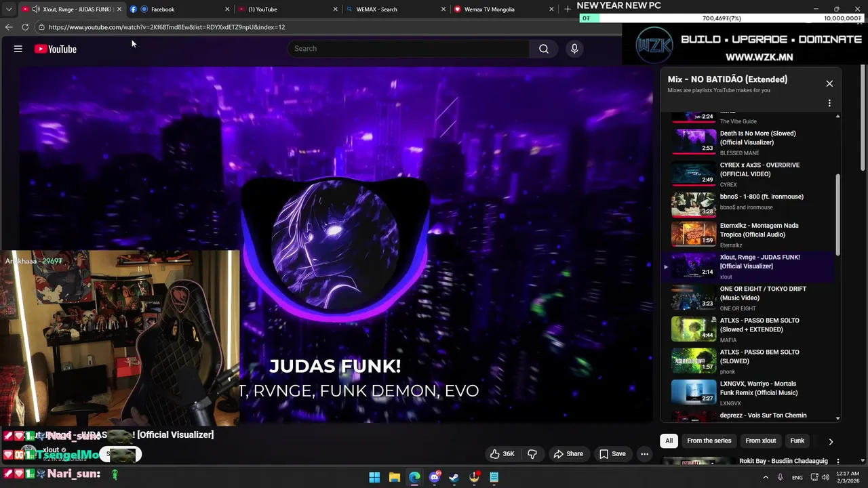868x488 pixels.
Task: Share the JUDAS FUNK video
Action: pos(568,454)
